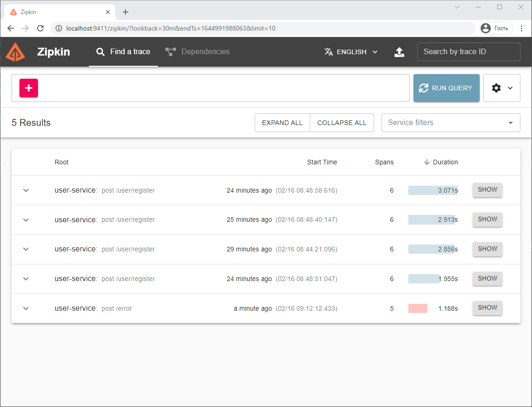Click the COLLAPSE ALL button
The width and height of the screenshot is (532, 407).
pyautogui.click(x=342, y=122)
